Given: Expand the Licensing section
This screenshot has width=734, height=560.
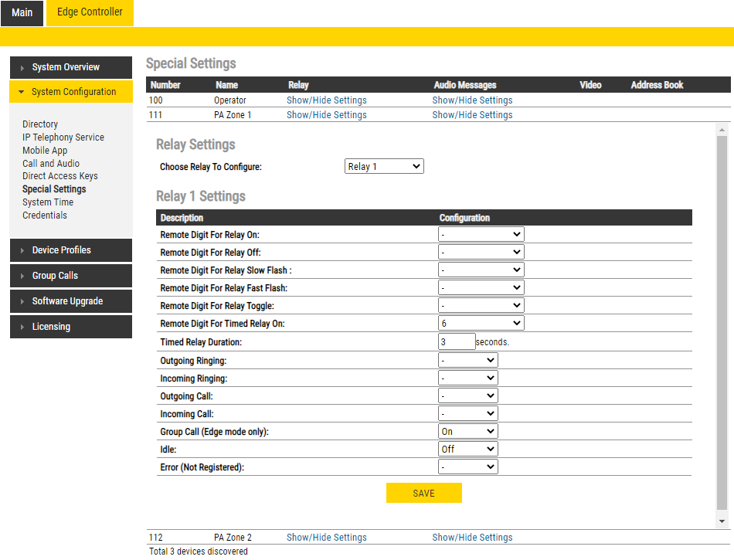Looking at the screenshot, I should pos(70,327).
